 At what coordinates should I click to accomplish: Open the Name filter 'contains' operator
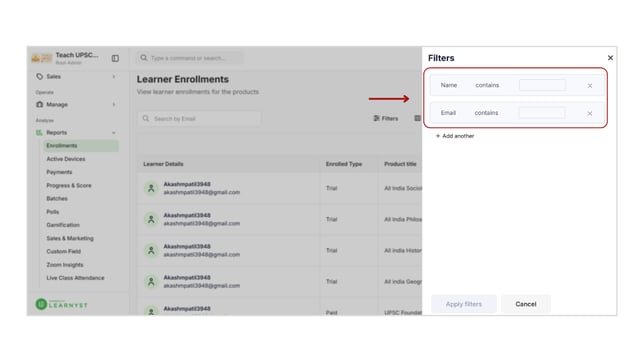487,85
